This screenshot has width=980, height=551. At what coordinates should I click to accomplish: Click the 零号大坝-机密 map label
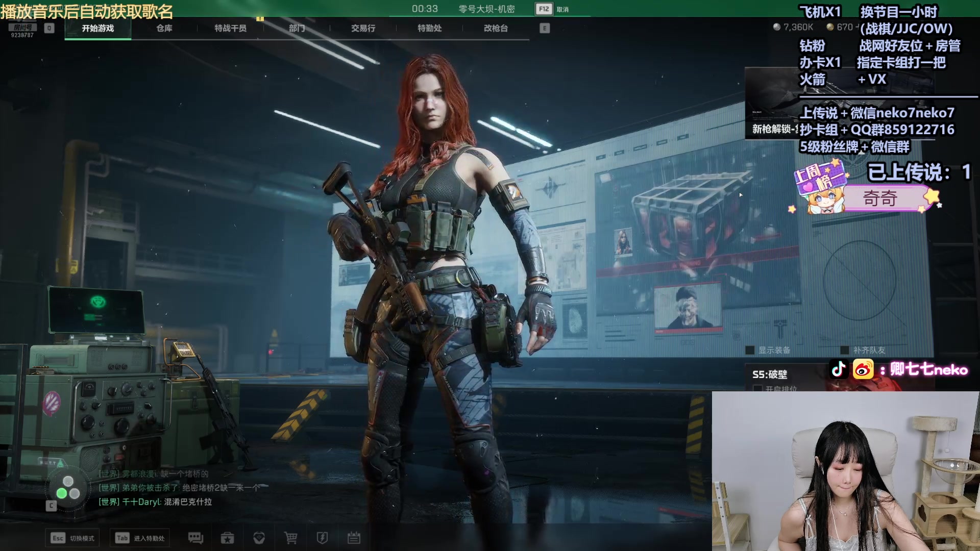(487, 9)
